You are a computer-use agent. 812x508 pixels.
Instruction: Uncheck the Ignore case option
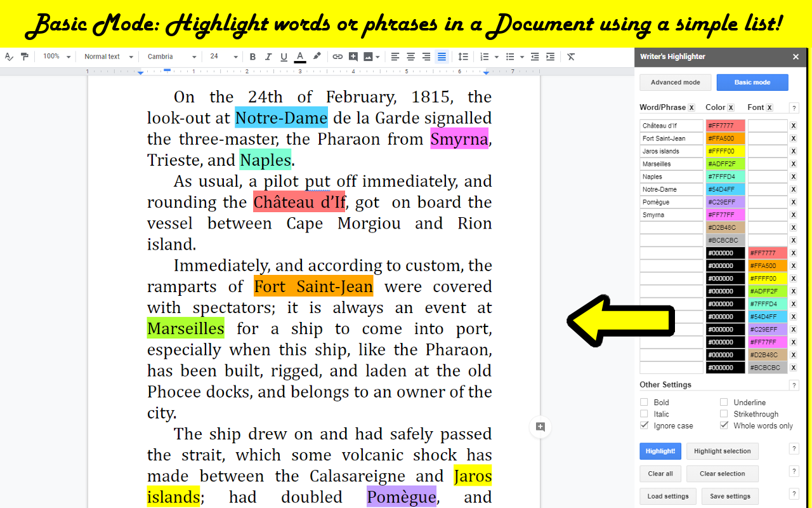point(644,425)
